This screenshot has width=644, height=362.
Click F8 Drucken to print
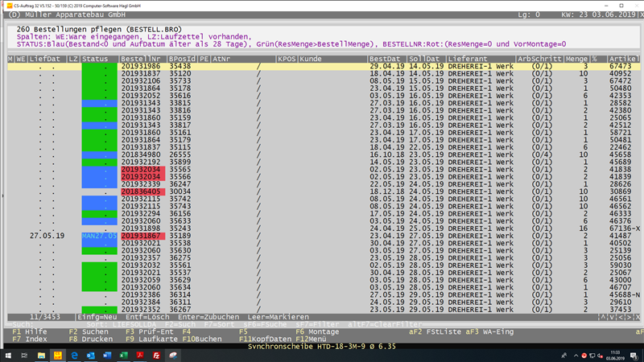point(89,339)
